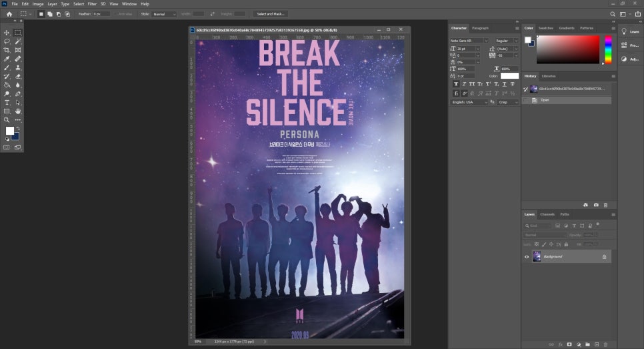Open Character panel flyout menu
The image size is (644, 349).
tap(517, 29)
